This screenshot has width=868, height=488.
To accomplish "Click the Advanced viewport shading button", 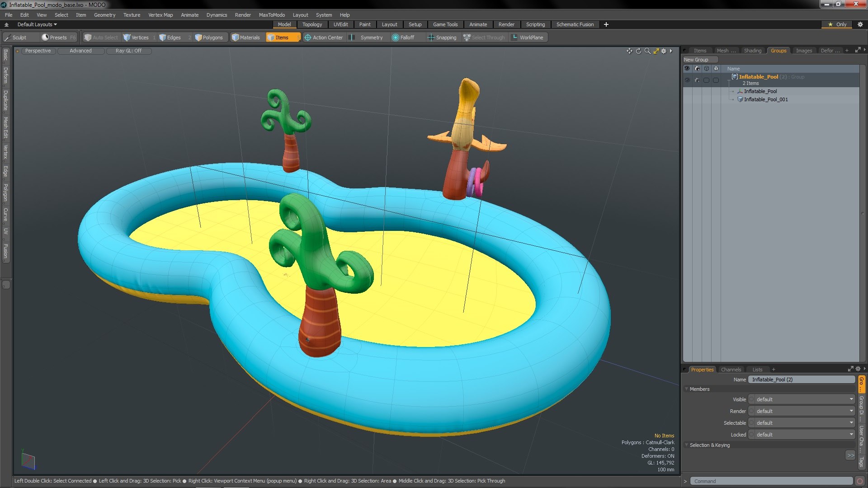I will click(x=80, y=51).
